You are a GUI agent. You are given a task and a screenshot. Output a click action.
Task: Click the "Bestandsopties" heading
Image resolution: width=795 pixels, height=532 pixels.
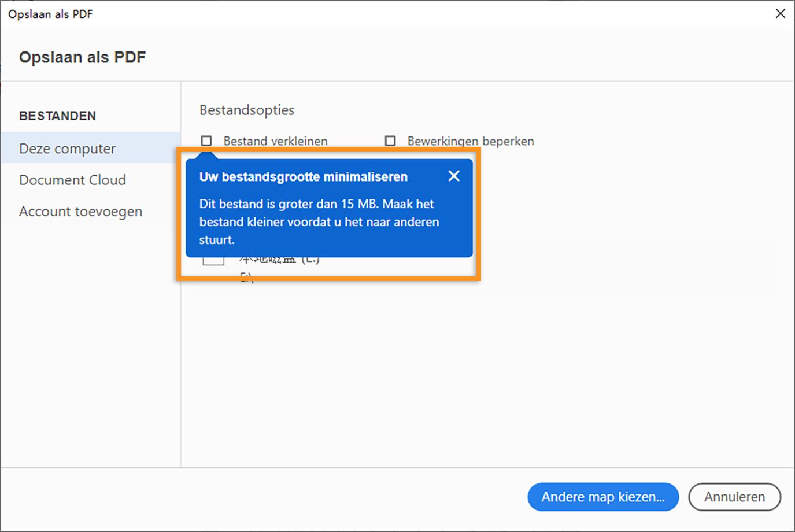click(247, 110)
